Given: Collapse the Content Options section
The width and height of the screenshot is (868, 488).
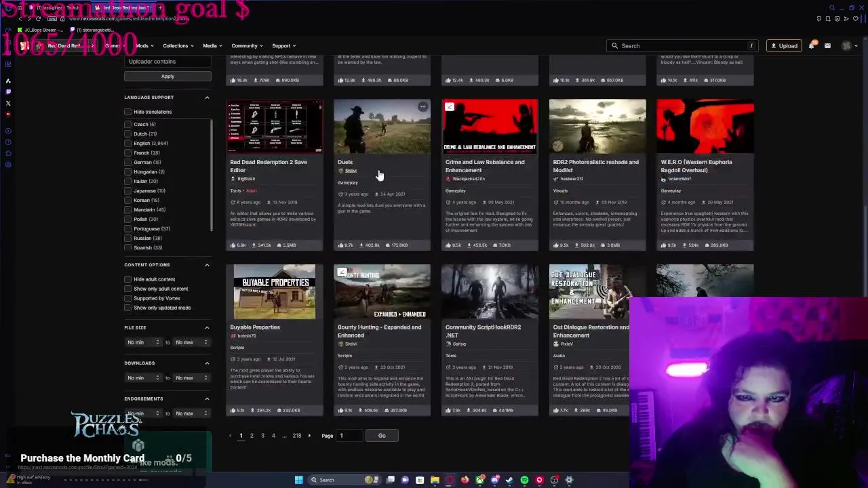Looking at the screenshot, I should pos(207,264).
